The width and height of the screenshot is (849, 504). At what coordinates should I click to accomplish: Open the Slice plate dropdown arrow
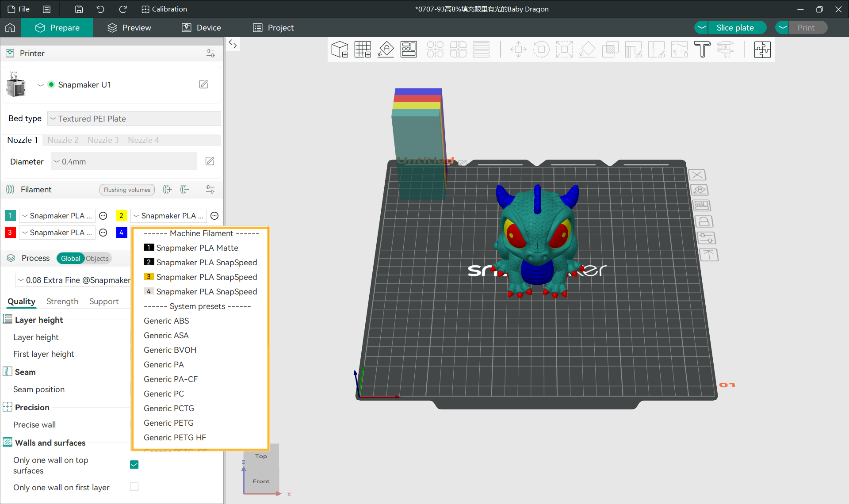point(701,27)
